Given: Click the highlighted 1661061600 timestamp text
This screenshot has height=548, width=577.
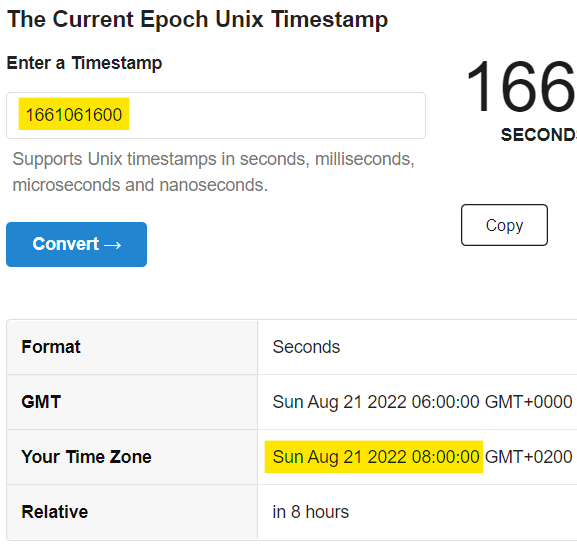Looking at the screenshot, I should click(x=74, y=114).
